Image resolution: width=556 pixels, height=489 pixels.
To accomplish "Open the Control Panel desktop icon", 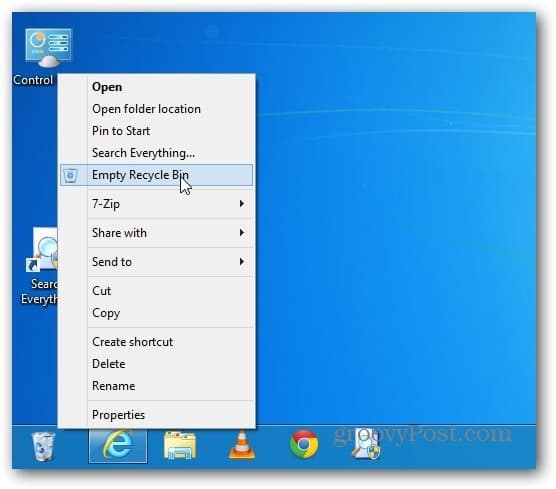I will click(x=48, y=48).
